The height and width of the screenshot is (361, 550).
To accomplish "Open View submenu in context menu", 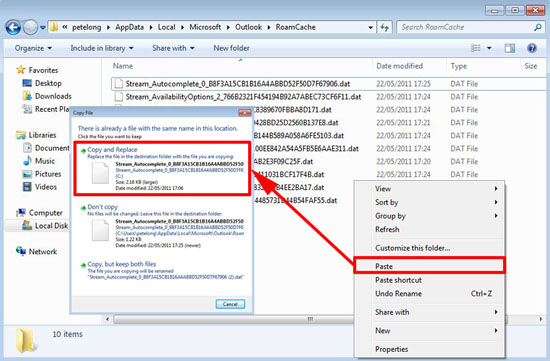I will tap(430, 189).
